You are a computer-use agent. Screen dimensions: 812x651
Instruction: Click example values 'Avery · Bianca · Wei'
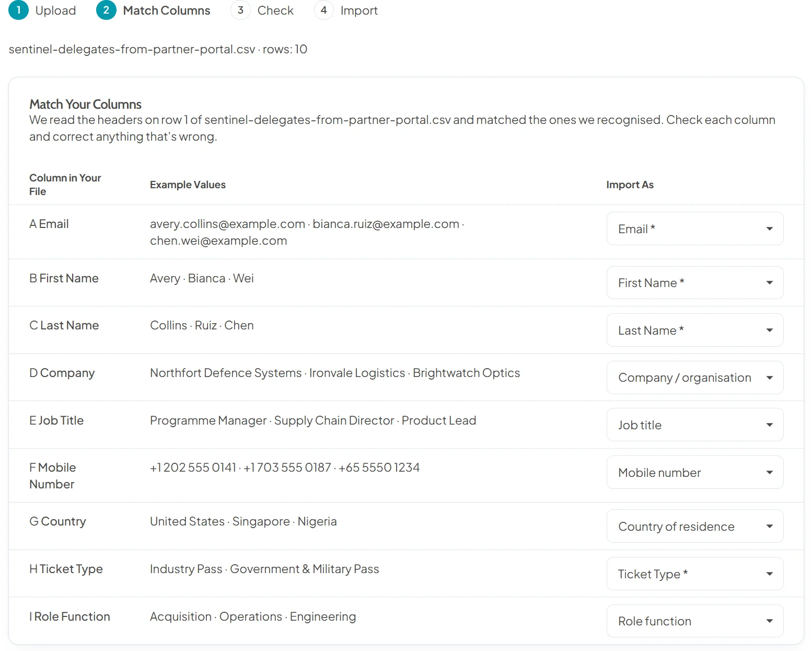pyautogui.click(x=202, y=278)
